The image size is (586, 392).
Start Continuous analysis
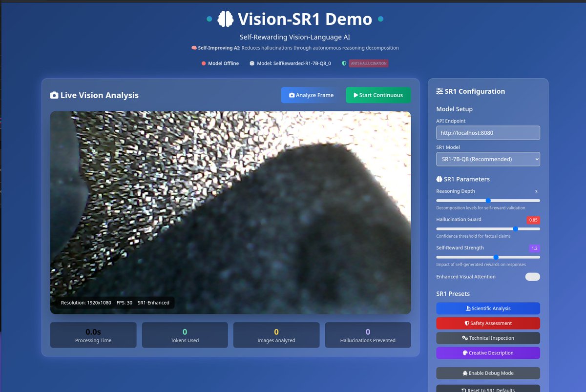(378, 95)
